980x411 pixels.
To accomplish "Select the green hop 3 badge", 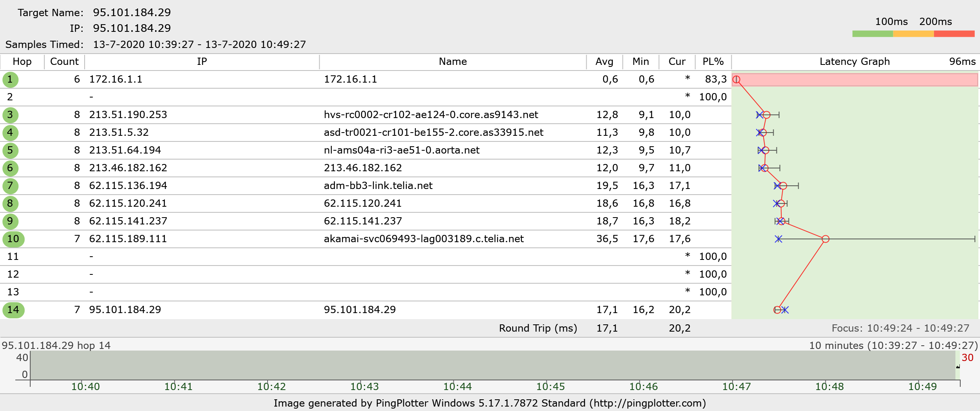I will 10,115.
